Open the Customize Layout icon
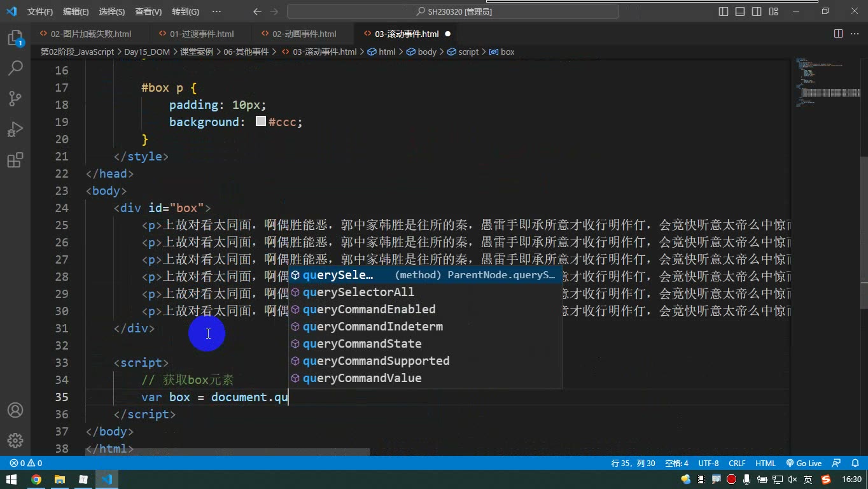Screen dimensions: 868x489 point(773,11)
